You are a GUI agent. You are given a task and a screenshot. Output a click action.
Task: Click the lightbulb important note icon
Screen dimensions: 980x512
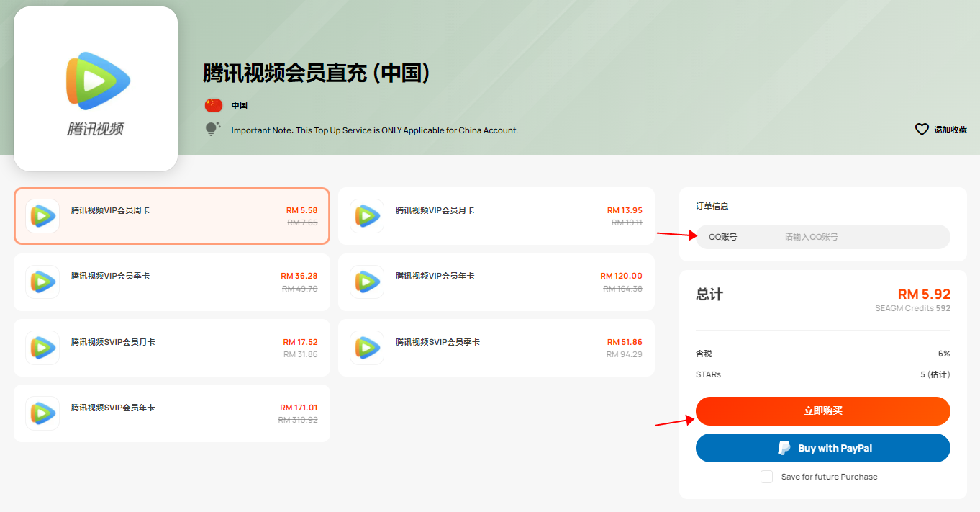pos(212,130)
